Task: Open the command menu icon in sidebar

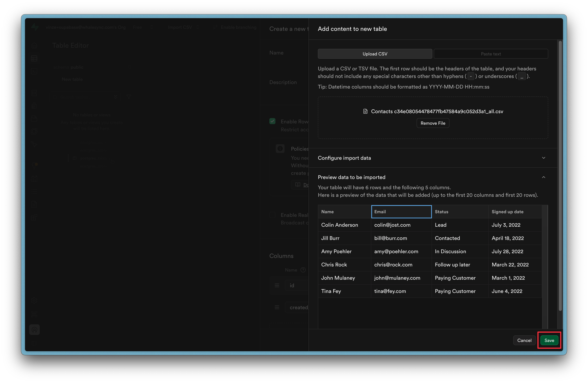Action: tap(34, 314)
